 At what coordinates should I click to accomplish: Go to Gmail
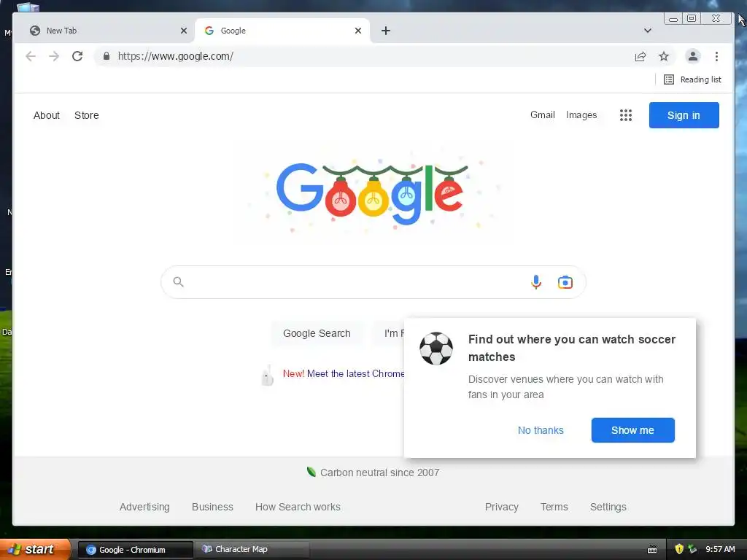[x=542, y=114]
